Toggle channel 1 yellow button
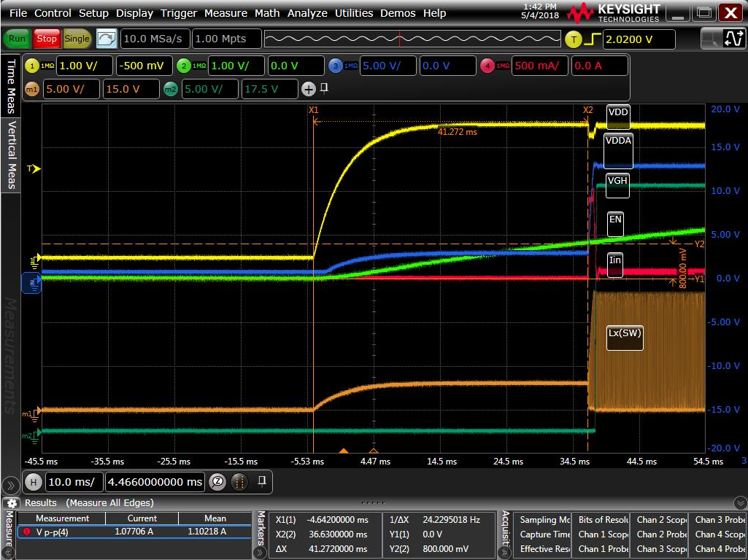The height and width of the screenshot is (560, 748). click(32, 66)
